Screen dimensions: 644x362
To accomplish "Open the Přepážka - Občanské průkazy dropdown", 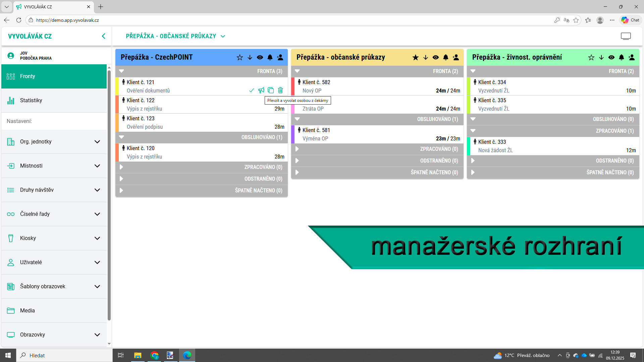I will pyautogui.click(x=175, y=36).
